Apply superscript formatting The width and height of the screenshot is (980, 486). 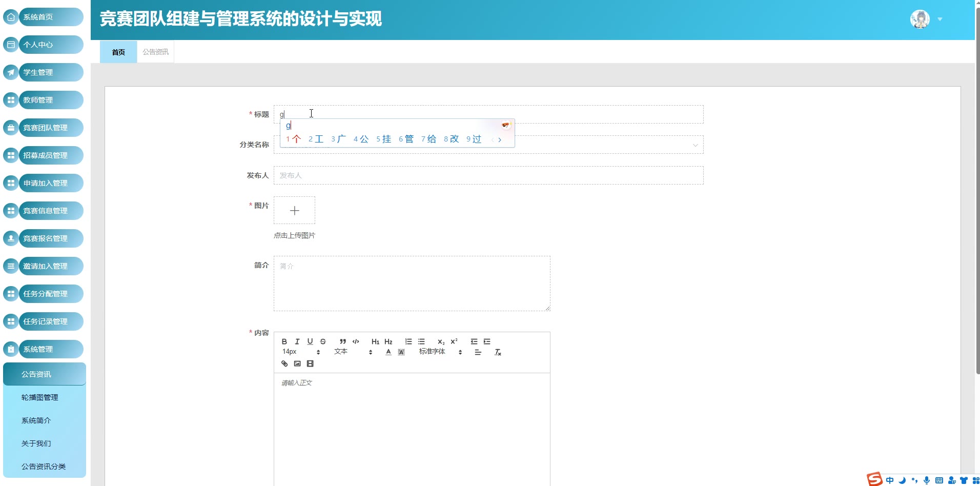tap(454, 341)
